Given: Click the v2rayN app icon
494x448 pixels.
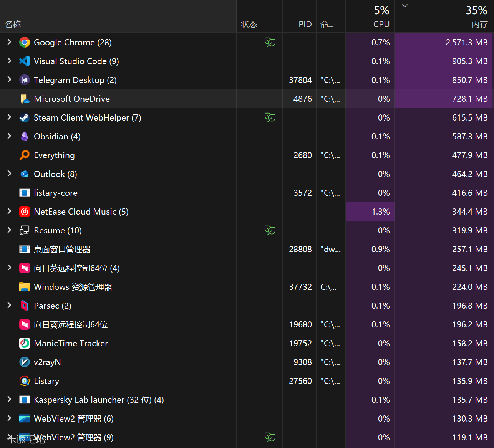Looking at the screenshot, I should point(25,362).
